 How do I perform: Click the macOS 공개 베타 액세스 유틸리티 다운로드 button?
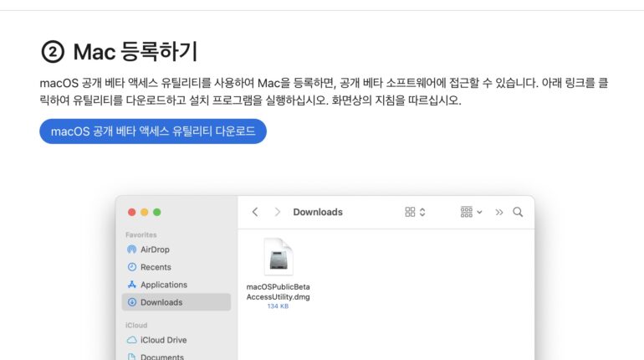pyautogui.click(x=153, y=131)
